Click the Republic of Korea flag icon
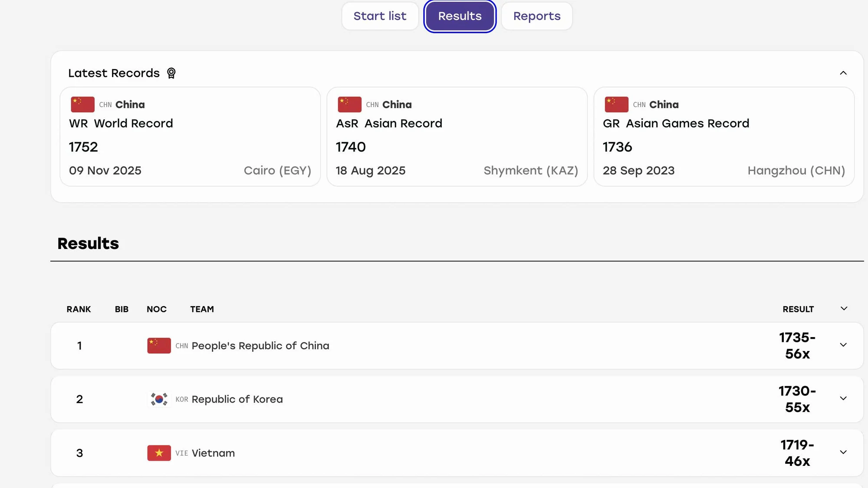The width and height of the screenshot is (868, 488). click(x=159, y=399)
